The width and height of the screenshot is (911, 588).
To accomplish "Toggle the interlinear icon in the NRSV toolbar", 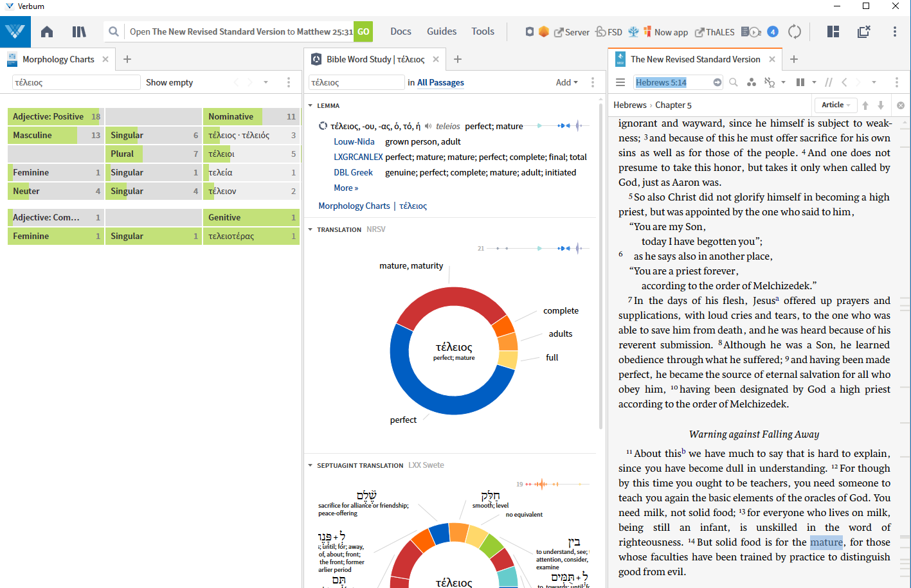I will pos(770,82).
